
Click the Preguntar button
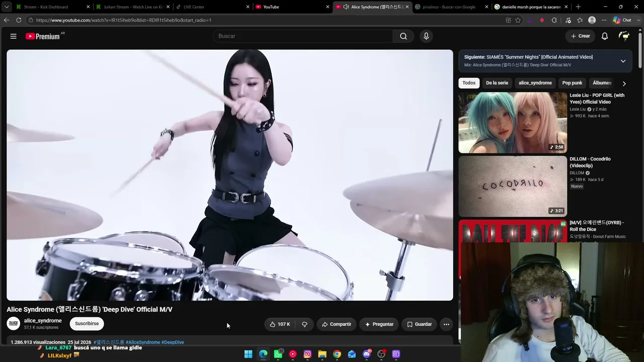point(379,324)
